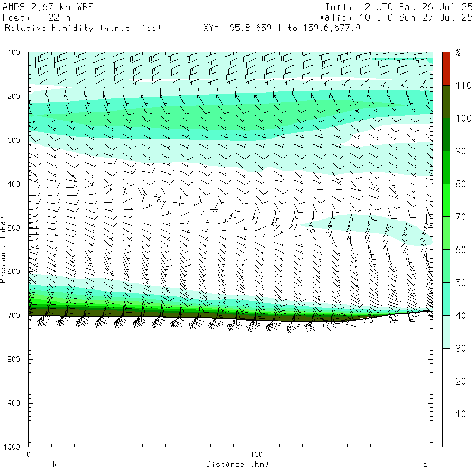This screenshot has height=476, width=476.
Task: Click the 500 hPa pressure axis label
Action: pyautogui.click(x=14, y=228)
